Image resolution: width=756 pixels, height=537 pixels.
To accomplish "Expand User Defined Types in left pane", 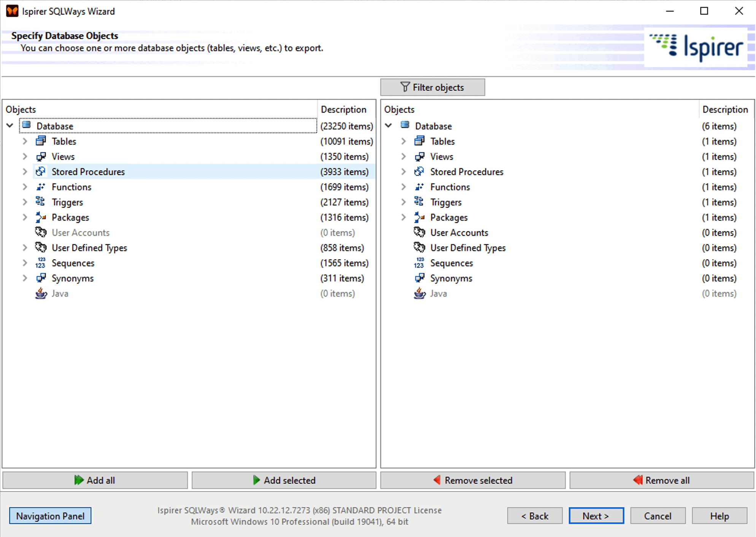I will (x=25, y=248).
